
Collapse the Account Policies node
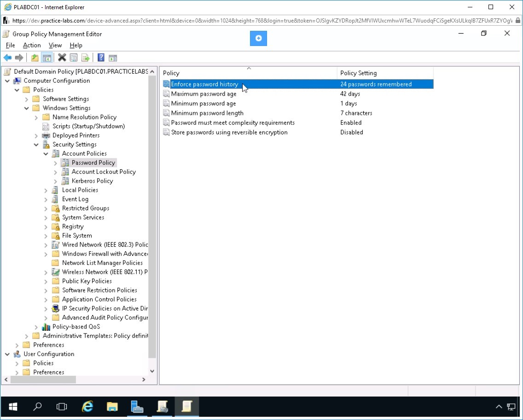point(46,154)
